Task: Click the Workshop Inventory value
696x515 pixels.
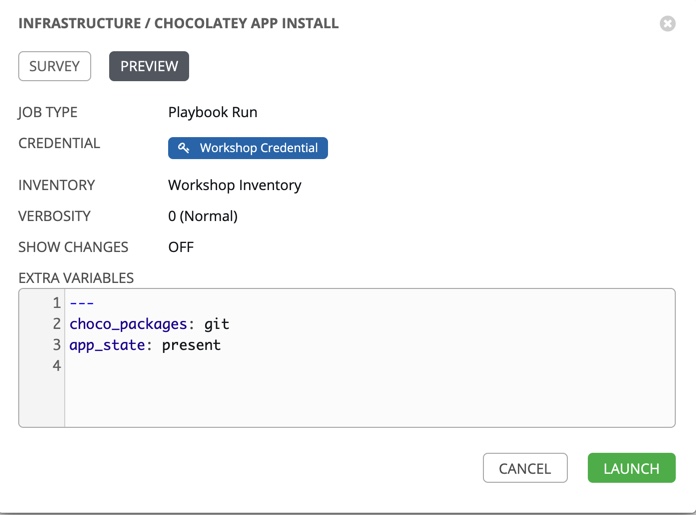Action: coord(234,185)
